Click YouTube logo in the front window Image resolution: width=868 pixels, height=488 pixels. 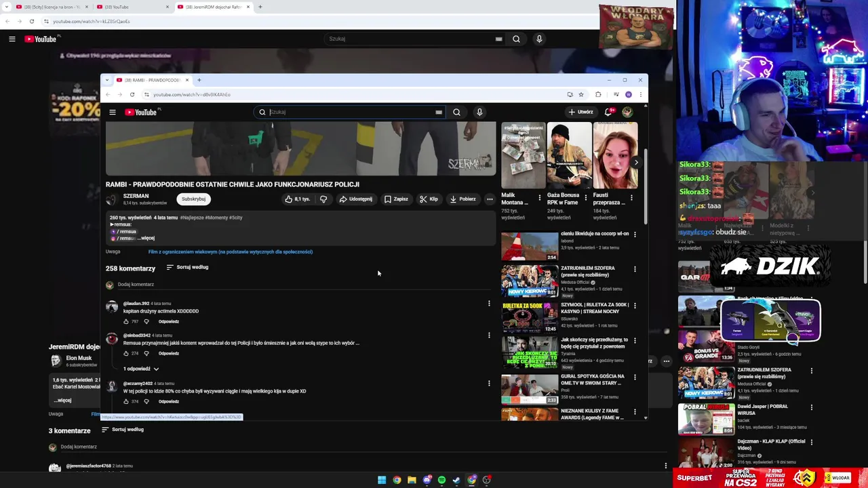pyautogui.click(x=141, y=113)
